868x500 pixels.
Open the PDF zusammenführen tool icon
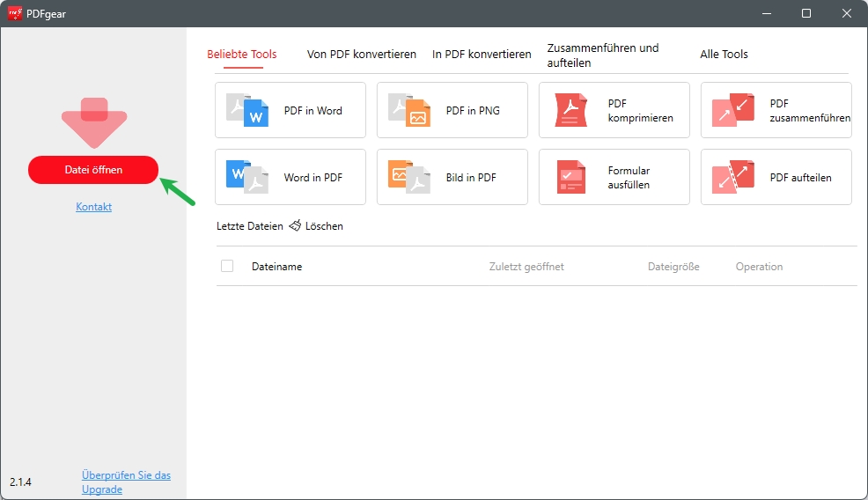tap(733, 110)
